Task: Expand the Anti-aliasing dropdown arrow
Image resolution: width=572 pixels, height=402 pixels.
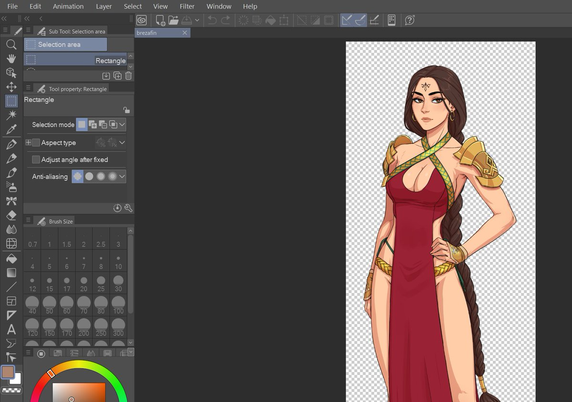Action: click(x=122, y=177)
